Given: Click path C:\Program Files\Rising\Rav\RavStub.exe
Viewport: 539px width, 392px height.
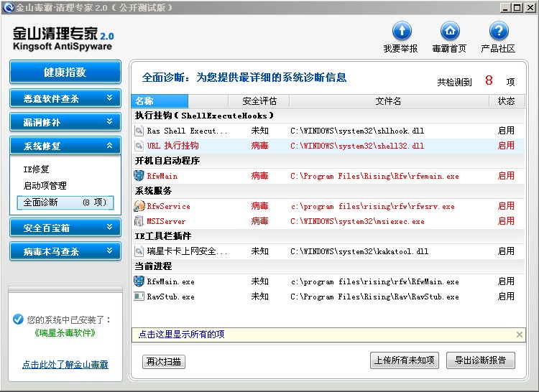Looking at the screenshot, I should tap(374, 297).
